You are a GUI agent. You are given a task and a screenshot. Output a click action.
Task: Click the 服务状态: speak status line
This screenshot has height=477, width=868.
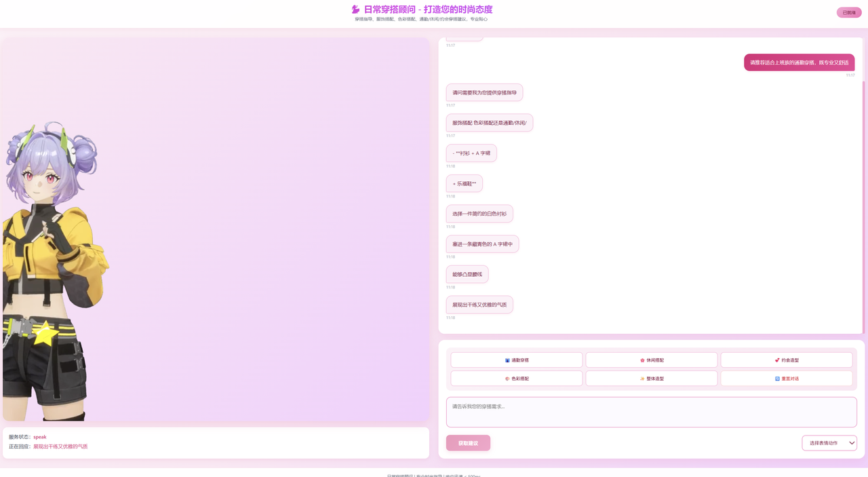pyautogui.click(x=28, y=437)
